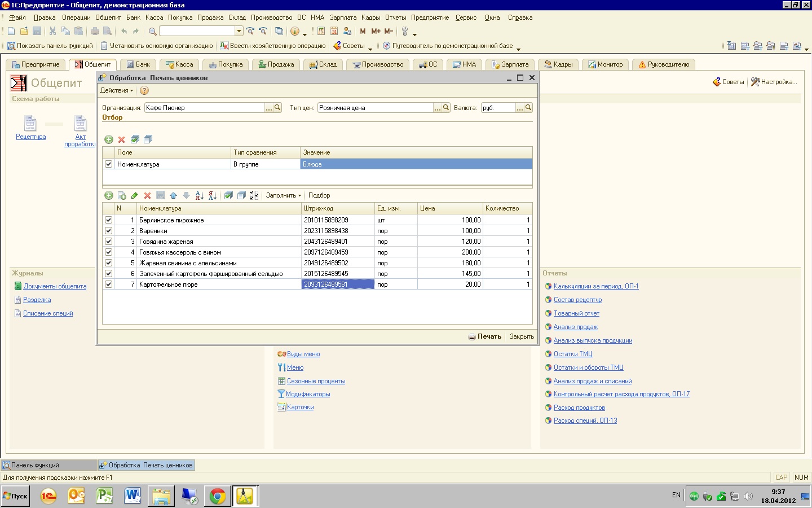Open the Сервис menu
The image size is (812, 508).
466,17
